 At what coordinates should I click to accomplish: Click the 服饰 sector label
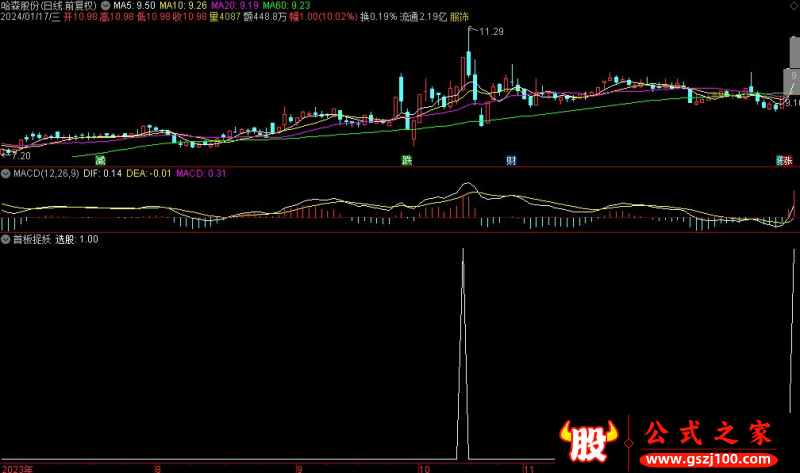tap(459, 17)
